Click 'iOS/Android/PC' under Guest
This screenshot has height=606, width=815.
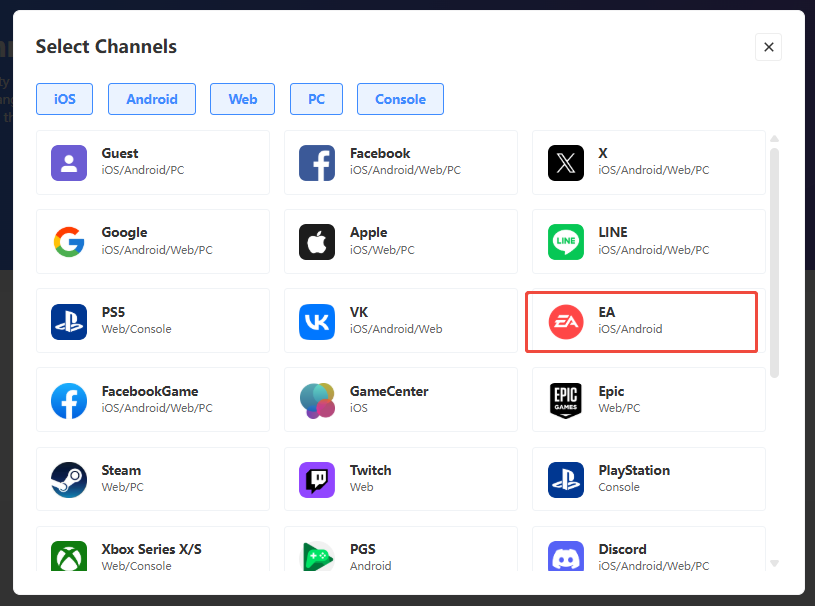142,170
